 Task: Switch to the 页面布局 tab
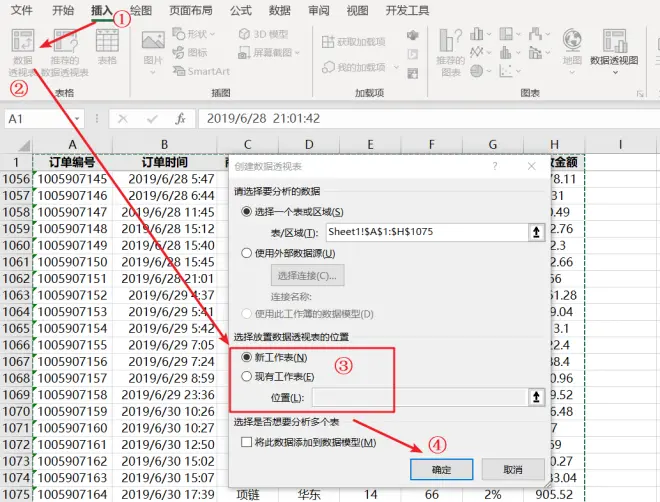tap(191, 10)
